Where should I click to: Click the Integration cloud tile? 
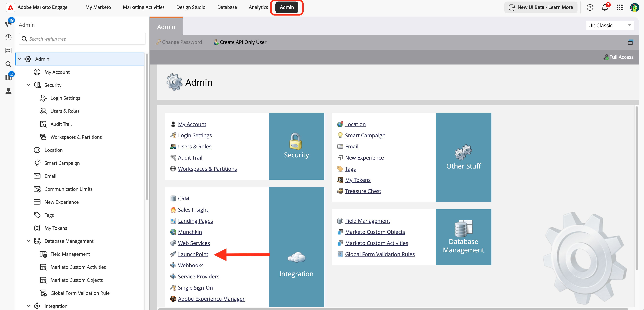point(296,247)
